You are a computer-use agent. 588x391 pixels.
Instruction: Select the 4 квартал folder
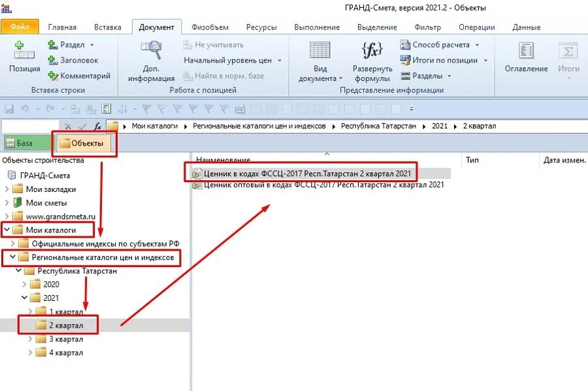pos(59,352)
